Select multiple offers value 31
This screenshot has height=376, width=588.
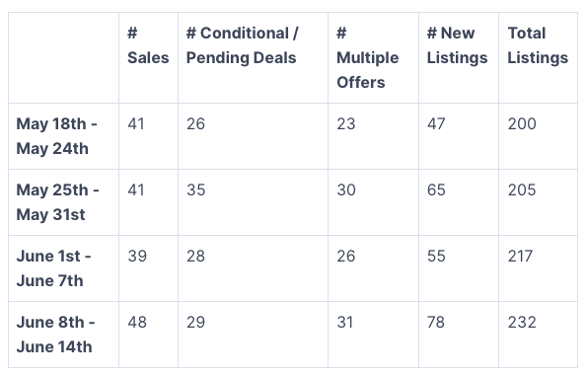345,322
